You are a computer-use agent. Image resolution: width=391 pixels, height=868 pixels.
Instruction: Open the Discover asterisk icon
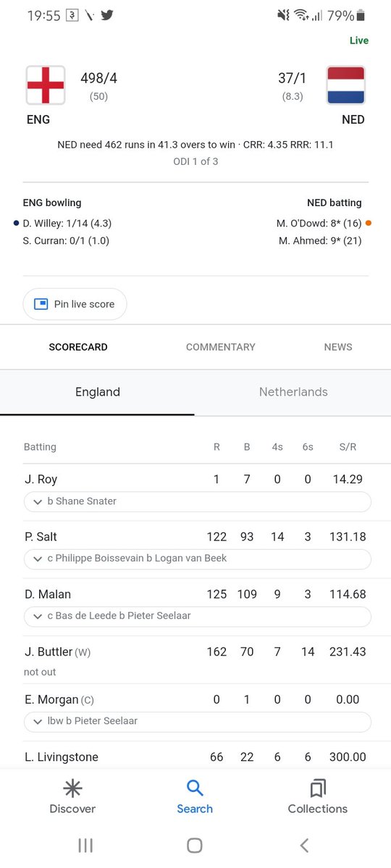[72, 788]
